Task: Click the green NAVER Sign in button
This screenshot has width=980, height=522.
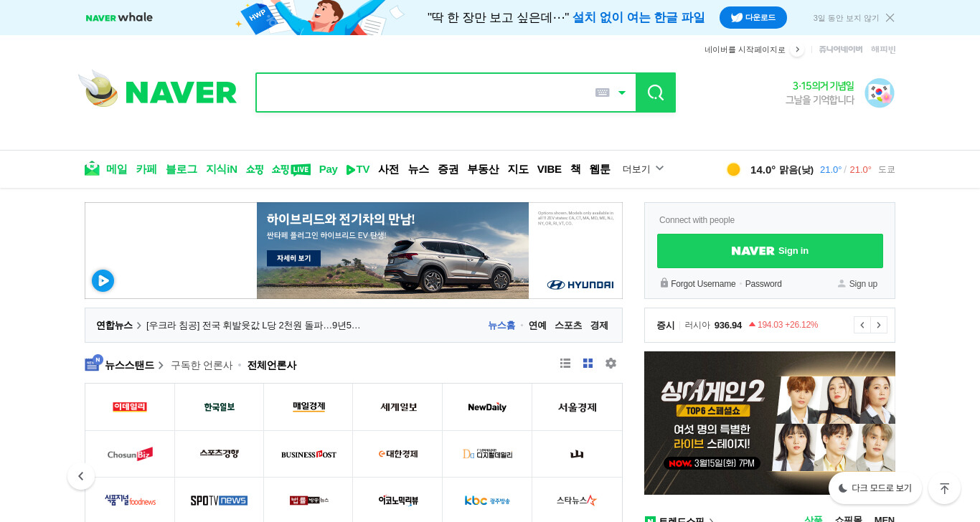Action: coord(770,251)
